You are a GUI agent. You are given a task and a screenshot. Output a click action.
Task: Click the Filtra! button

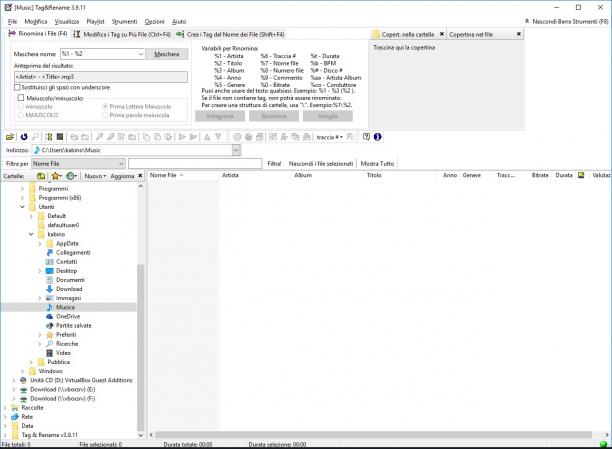(274, 164)
